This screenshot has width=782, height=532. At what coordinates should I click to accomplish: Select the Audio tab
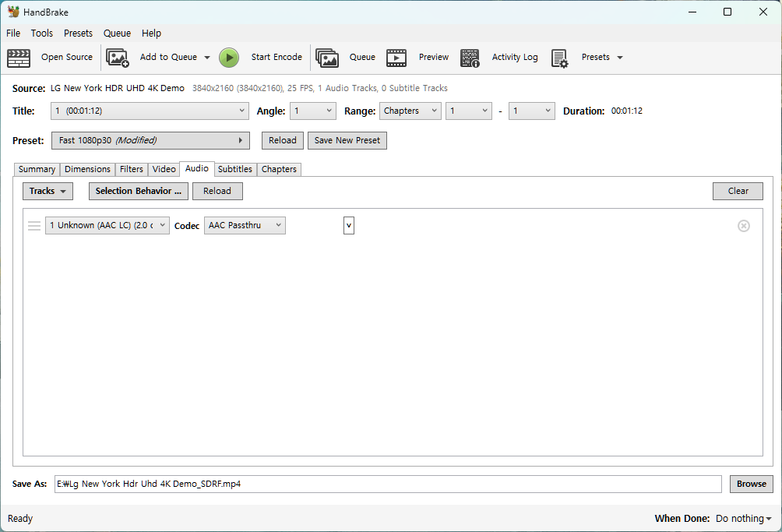[197, 168]
